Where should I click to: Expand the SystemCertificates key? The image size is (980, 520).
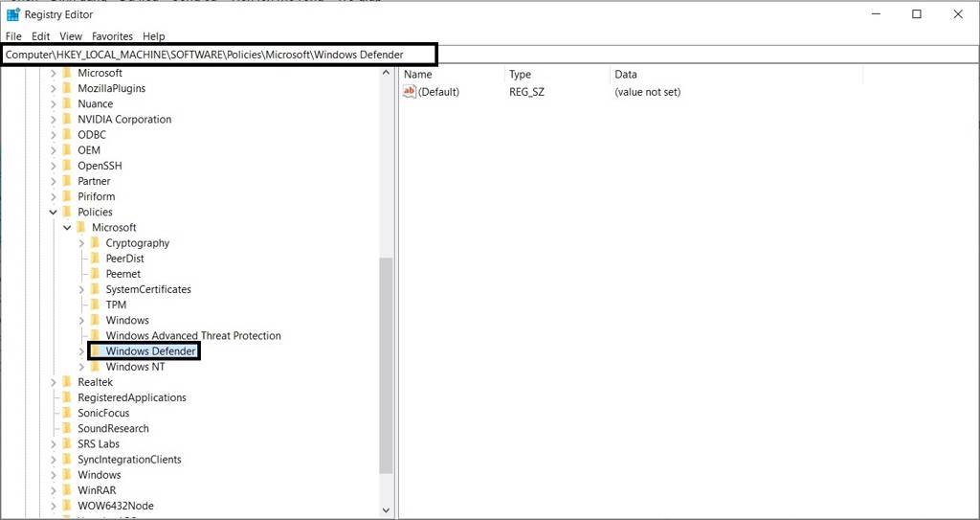[x=81, y=290]
